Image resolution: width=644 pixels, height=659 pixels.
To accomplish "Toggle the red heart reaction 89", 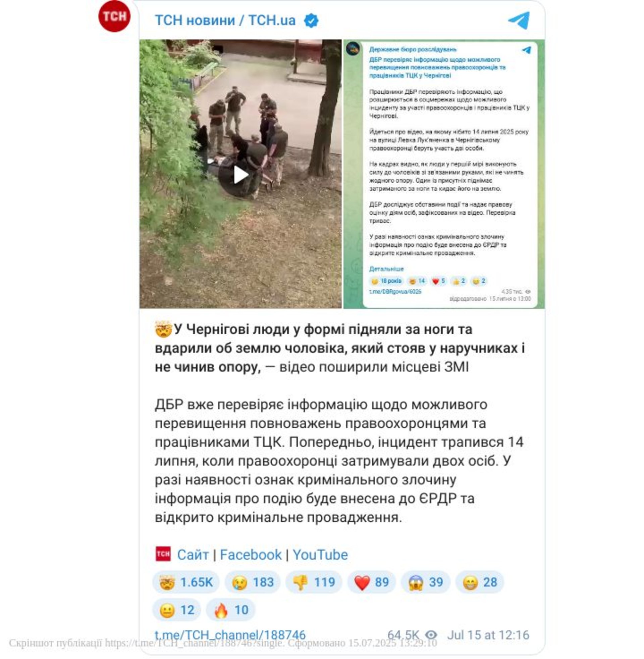I will 371,582.
